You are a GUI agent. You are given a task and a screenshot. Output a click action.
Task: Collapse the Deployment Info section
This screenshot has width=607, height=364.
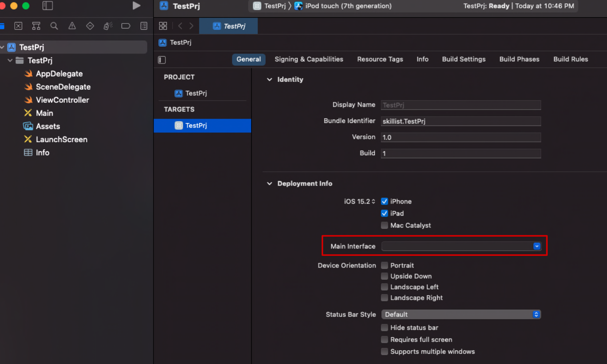click(269, 184)
